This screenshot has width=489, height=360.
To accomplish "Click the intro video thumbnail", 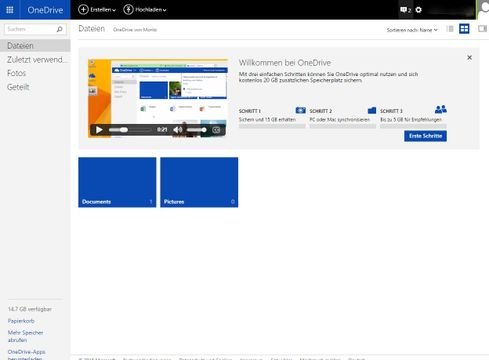I will pos(158,98).
